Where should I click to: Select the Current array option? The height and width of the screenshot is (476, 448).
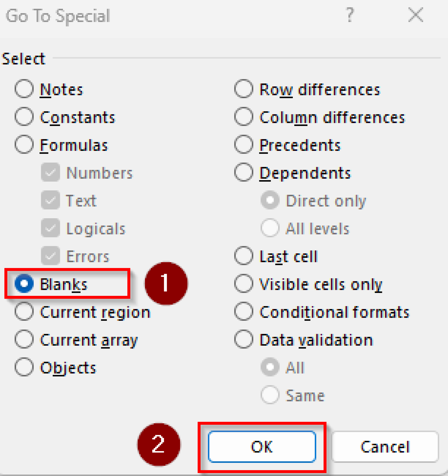tap(24, 339)
